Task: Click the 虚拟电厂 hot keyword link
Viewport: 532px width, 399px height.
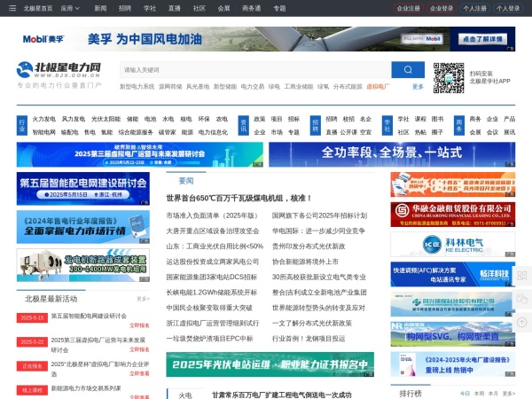Action: pyautogui.click(x=378, y=87)
